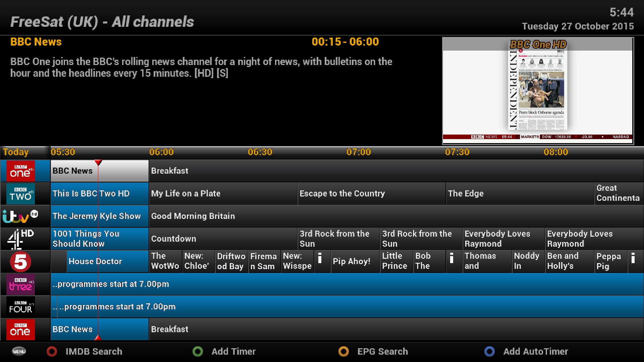Image resolution: width=644 pixels, height=362 pixels.
Task: Open the Countdown programme on Channel 4
Action: tap(173, 239)
